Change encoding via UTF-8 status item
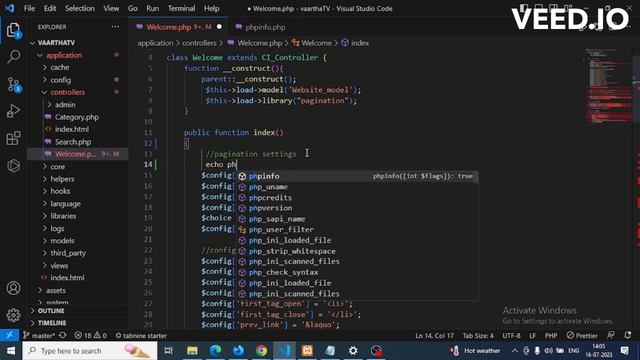 (511, 336)
